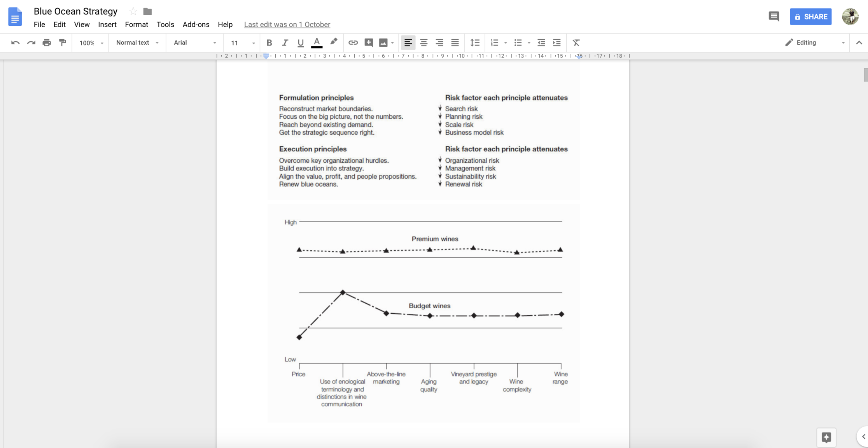Toggle bold formatting
Image resolution: width=868 pixels, height=448 pixels.
pyautogui.click(x=269, y=43)
